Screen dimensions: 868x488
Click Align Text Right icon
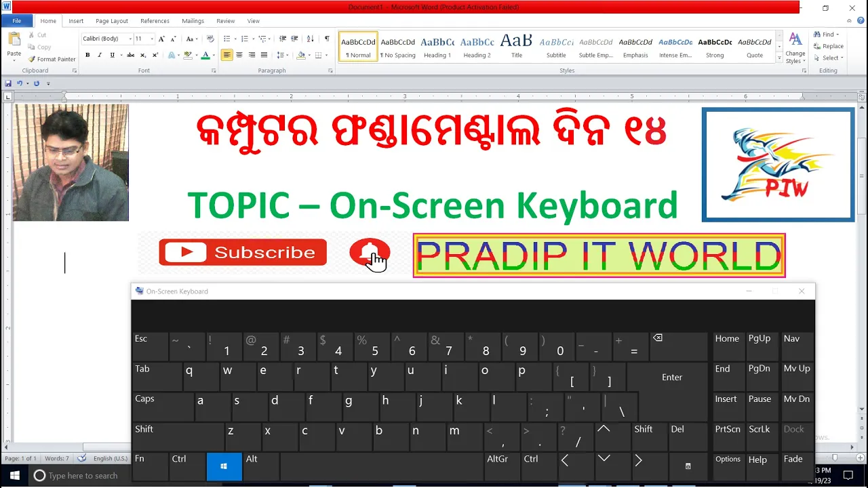252,55
